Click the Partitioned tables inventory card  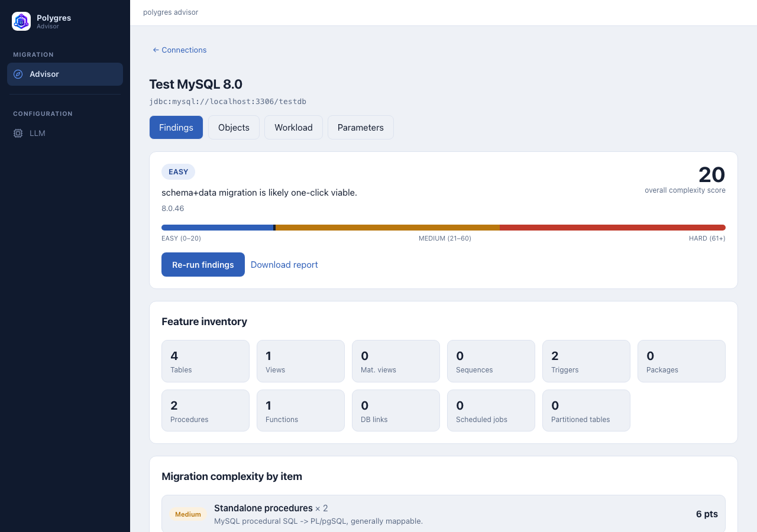click(x=586, y=411)
